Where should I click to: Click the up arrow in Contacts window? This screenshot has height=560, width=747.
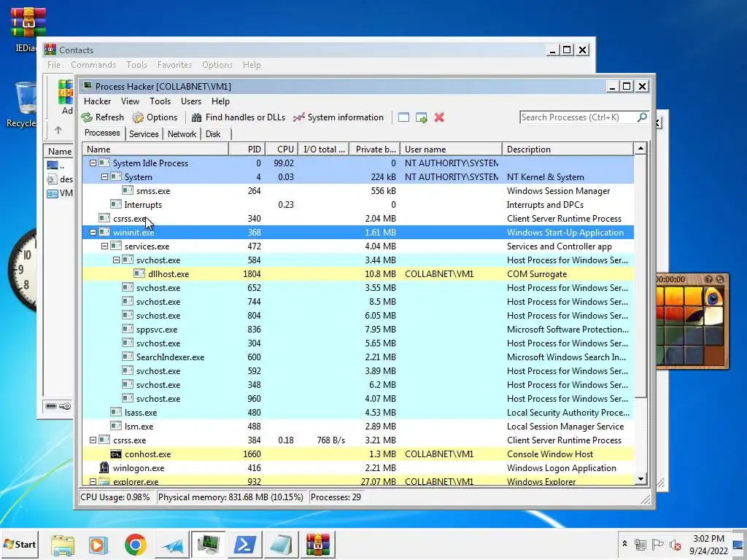(x=58, y=130)
